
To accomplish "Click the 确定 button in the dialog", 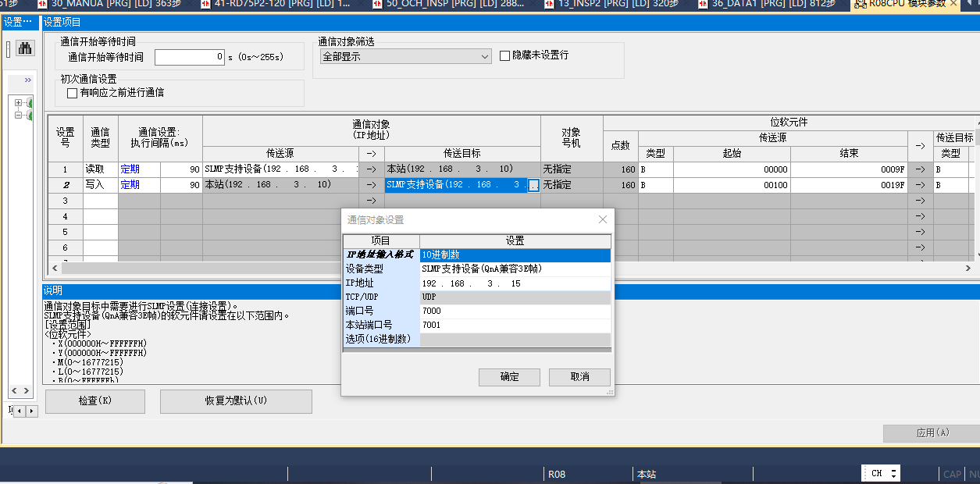I will [x=509, y=377].
